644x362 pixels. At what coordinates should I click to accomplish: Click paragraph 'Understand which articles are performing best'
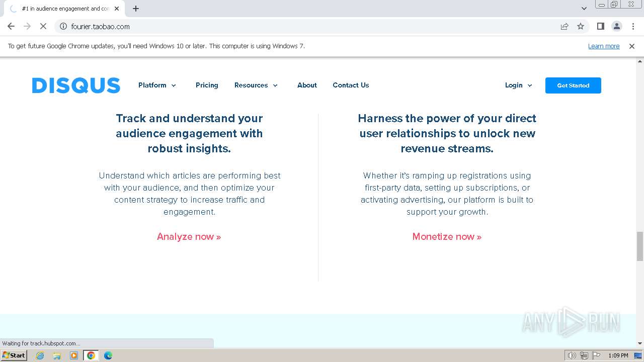189,194
